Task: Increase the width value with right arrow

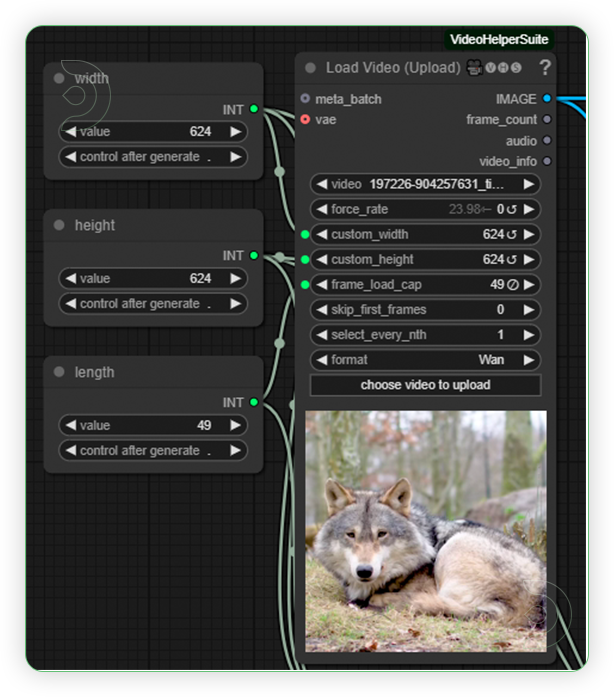Action: click(x=236, y=132)
